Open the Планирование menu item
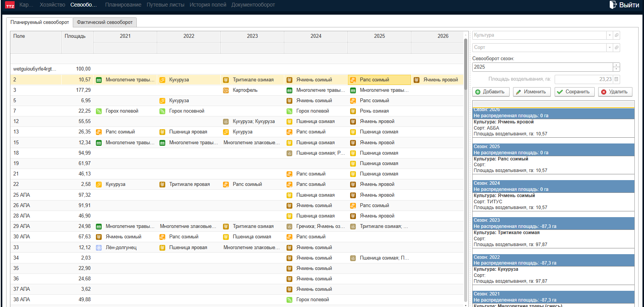 point(123,5)
